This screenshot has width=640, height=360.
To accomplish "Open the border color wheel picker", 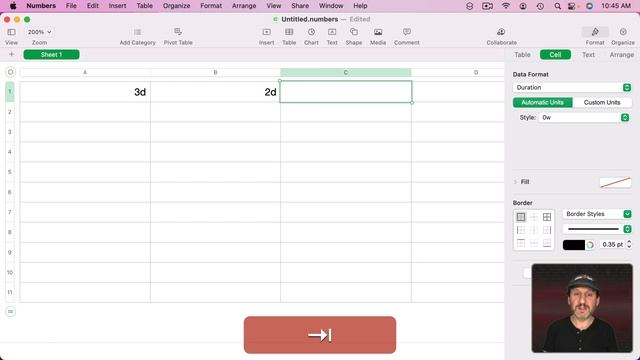I will (590, 245).
